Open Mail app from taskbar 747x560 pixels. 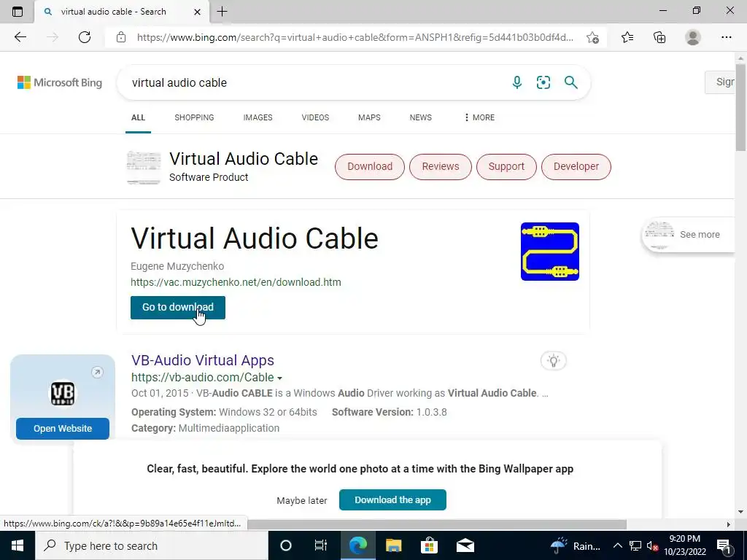coord(465,545)
